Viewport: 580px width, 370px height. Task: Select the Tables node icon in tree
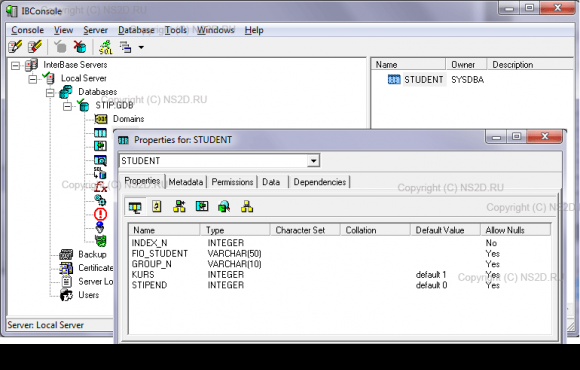pyautogui.click(x=100, y=132)
